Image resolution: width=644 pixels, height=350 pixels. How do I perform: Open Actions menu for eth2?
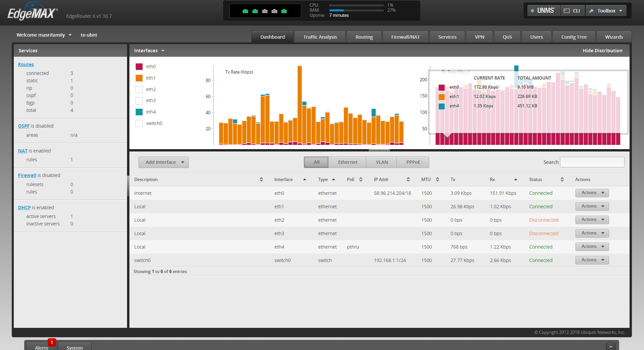tap(592, 220)
